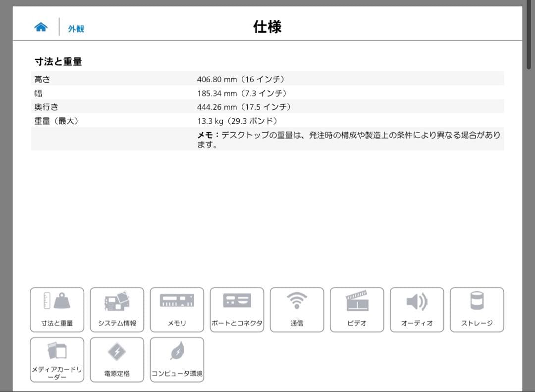Click the vertical scrollbar thumb
Image resolution: width=535 pixels, height=392 pixels.
529,34
